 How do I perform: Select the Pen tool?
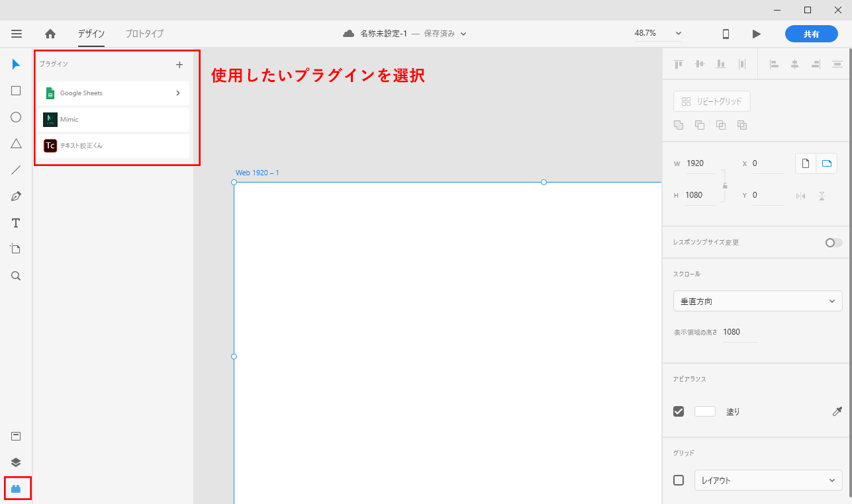[x=17, y=196]
